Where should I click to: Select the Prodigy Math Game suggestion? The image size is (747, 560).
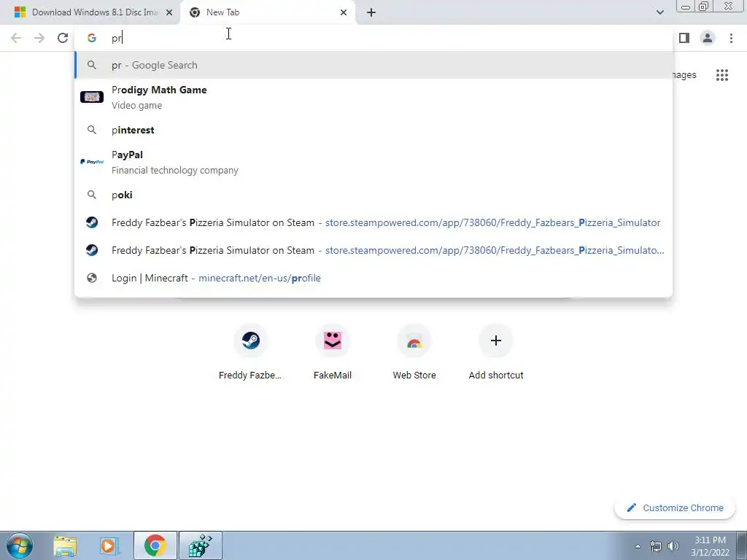click(x=373, y=97)
